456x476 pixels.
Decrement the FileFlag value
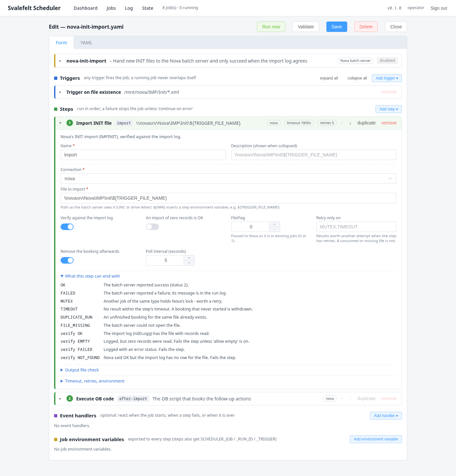275,229
